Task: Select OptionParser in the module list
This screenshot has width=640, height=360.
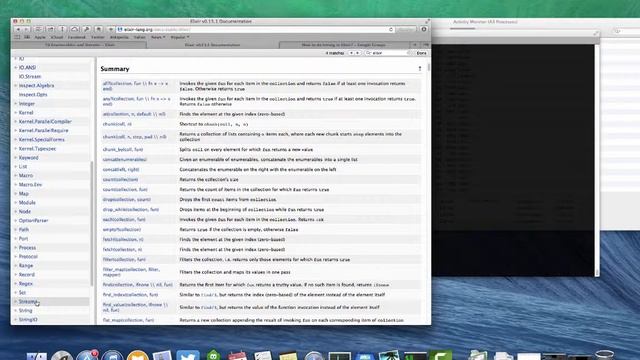Action: tap(33, 220)
